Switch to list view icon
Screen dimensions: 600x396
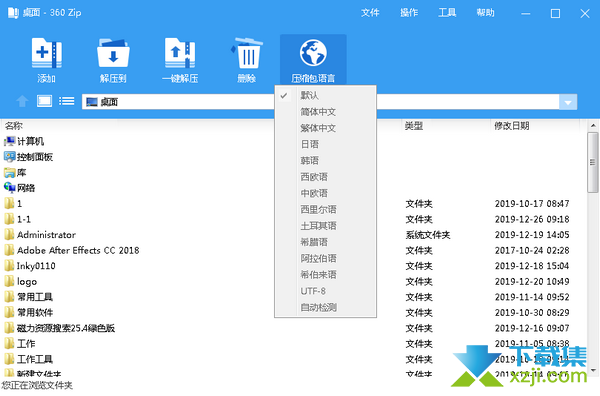point(67,101)
